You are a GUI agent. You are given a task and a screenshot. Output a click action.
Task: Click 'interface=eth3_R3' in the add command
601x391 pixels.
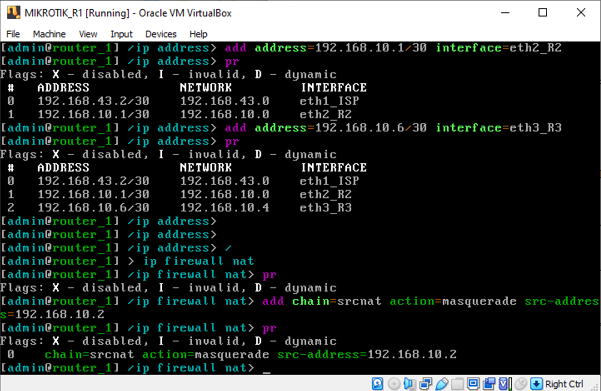(499, 128)
